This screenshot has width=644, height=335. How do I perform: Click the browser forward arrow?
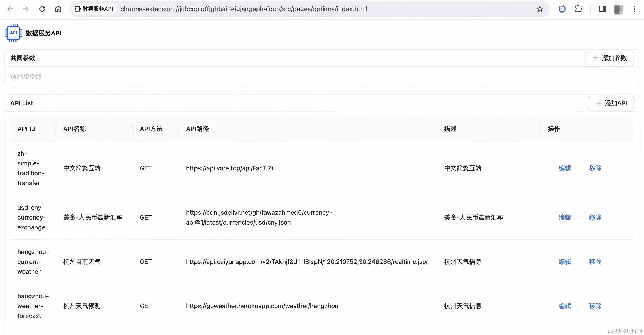tap(26, 9)
